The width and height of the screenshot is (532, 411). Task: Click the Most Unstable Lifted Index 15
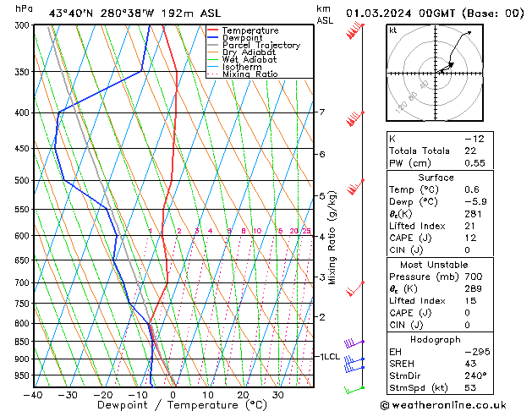coord(470,301)
